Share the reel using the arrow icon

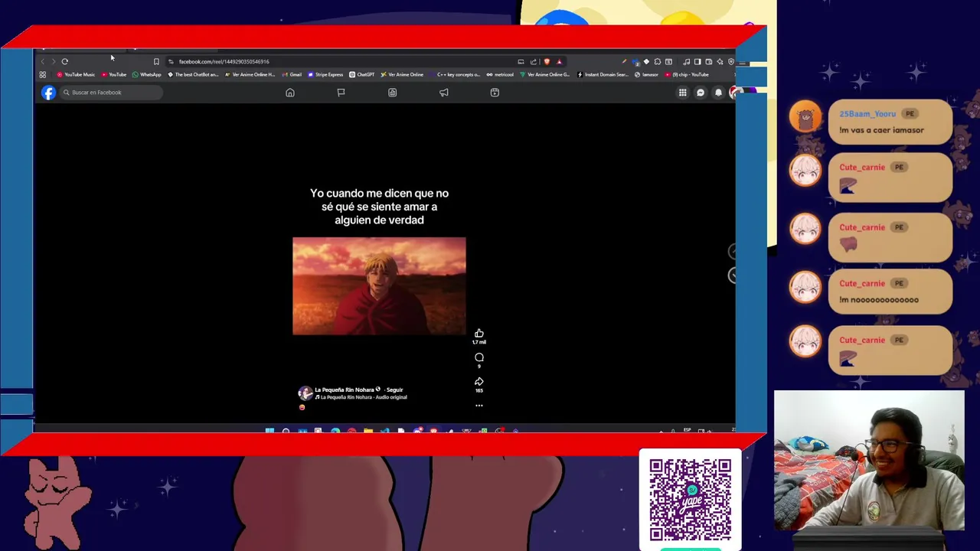coord(479,381)
